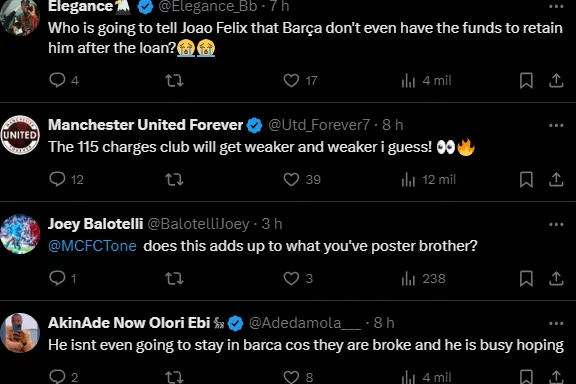Open more options for Manchester United Forever tweet
Viewport: 576px width, 384px height.
[556, 125]
